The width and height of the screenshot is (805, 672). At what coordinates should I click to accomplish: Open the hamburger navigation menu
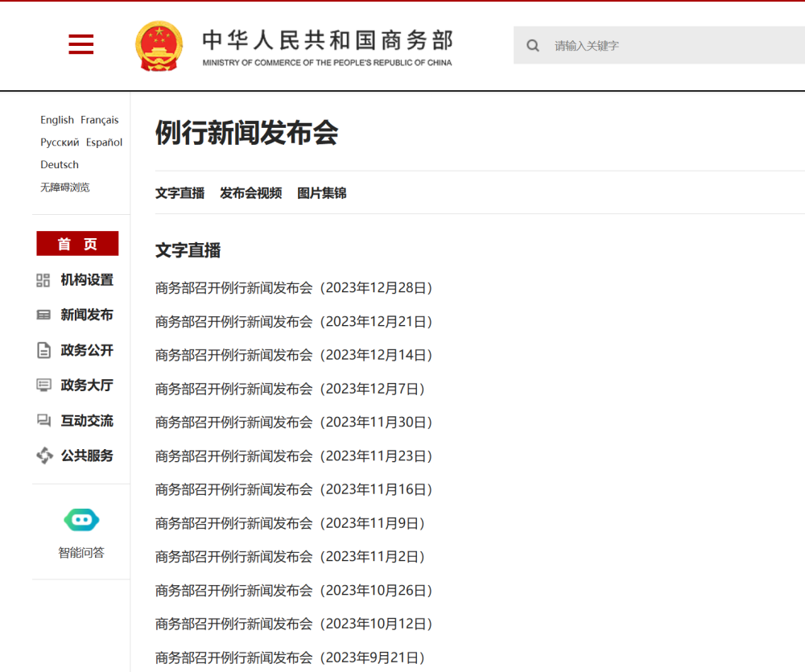click(80, 44)
